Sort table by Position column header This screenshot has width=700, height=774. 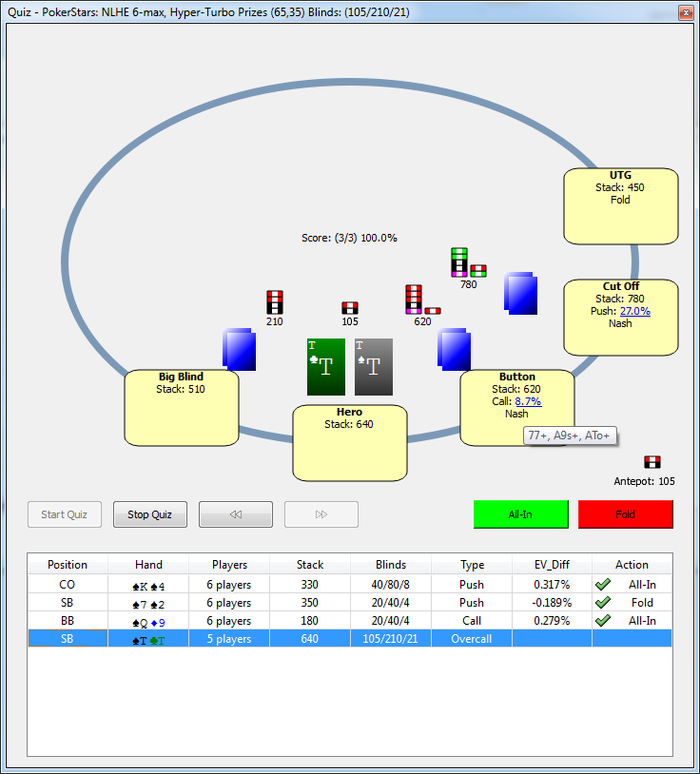pos(68,565)
